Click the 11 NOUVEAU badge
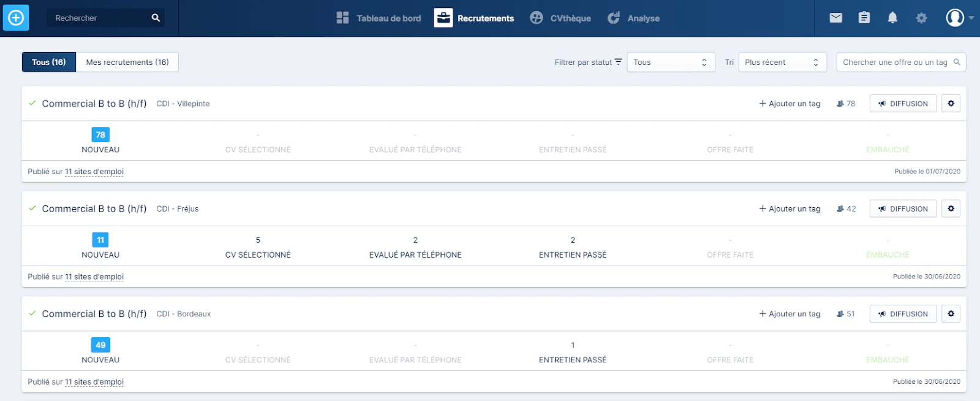Viewport: 980px width, 401px height. [x=100, y=240]
